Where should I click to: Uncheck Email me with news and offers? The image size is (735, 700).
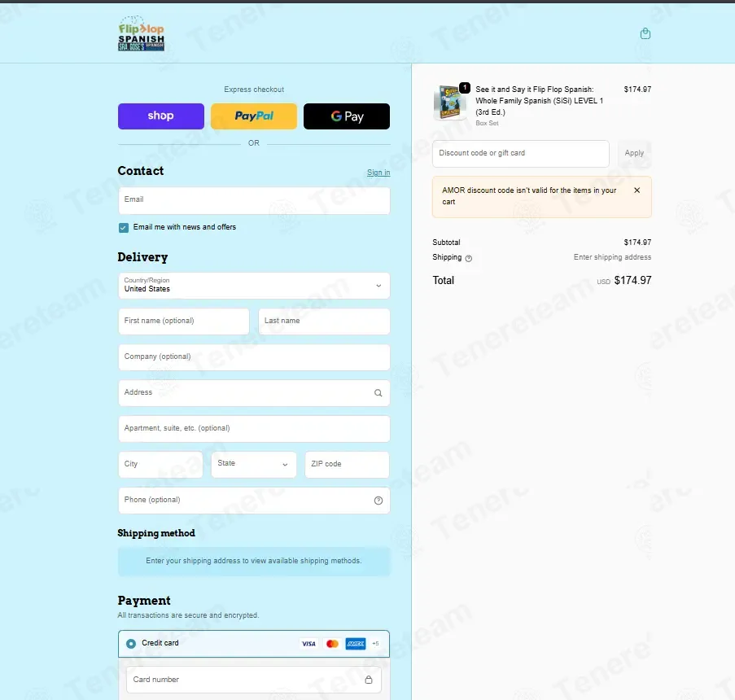point(124,228)
